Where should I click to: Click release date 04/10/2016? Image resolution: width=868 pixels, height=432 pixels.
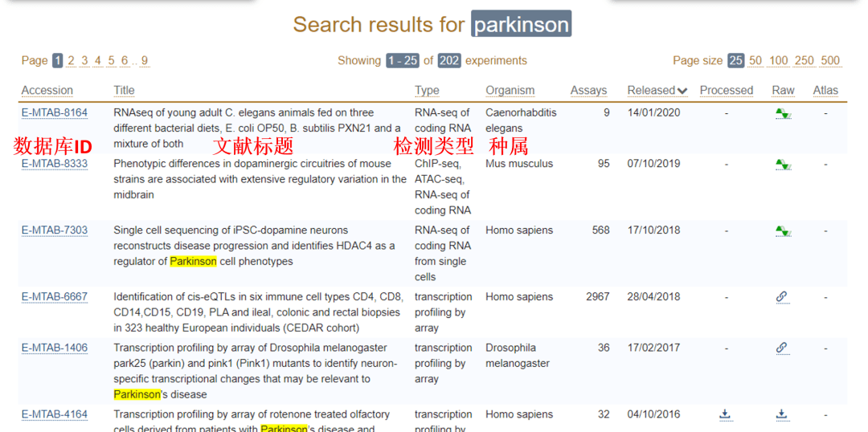point(653,414)
